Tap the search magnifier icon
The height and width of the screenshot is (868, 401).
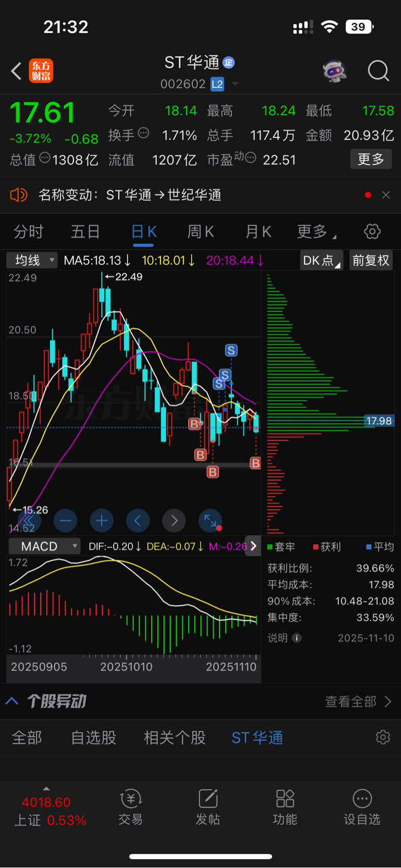(x=378, y=71)
